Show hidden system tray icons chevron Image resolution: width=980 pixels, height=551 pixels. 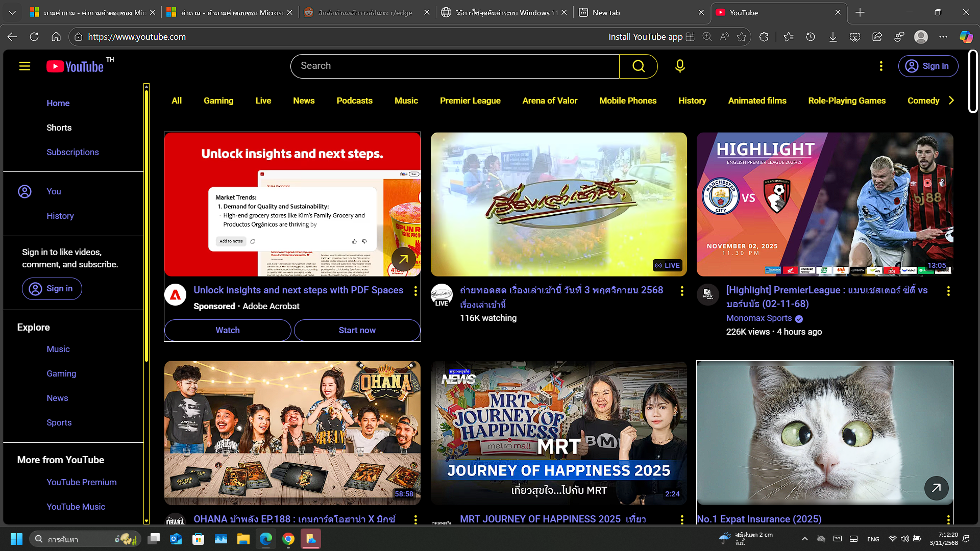point(804,539)
